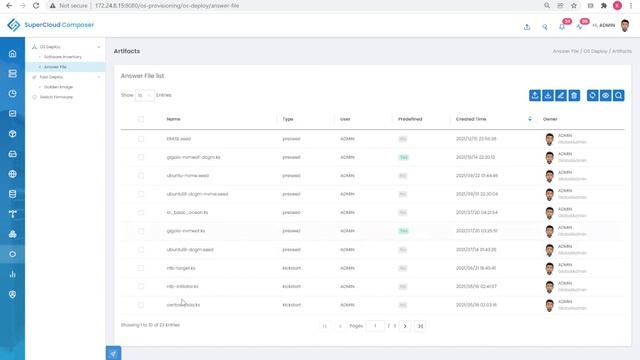Click Answer File in the breadcrumb
The image size is (640, 360).
[x=566, y=51]
